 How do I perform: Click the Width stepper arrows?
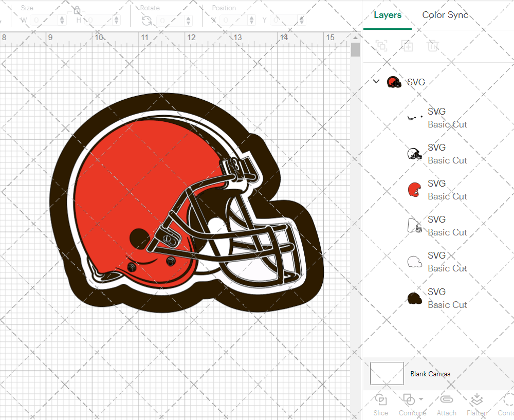click(x=62, y=21)
